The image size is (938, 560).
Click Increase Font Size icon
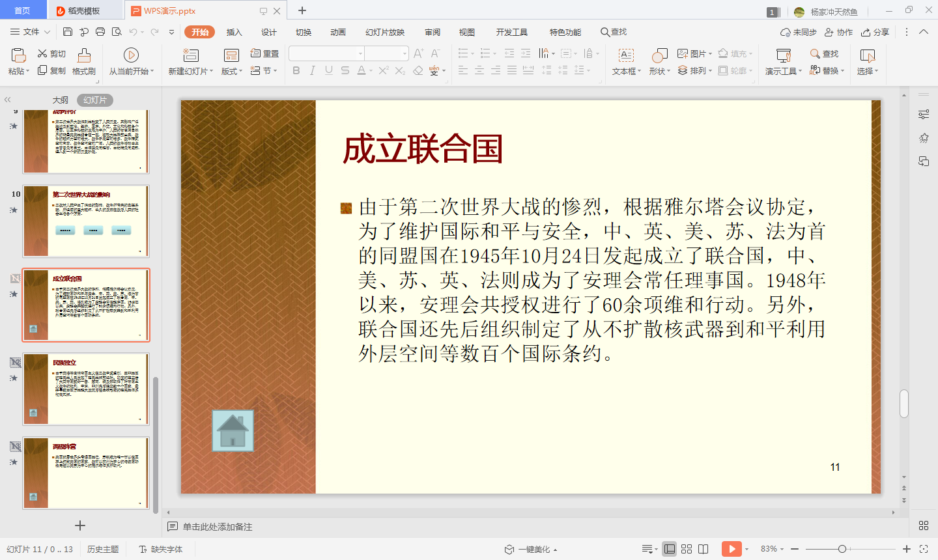click(x=418, y=53)
